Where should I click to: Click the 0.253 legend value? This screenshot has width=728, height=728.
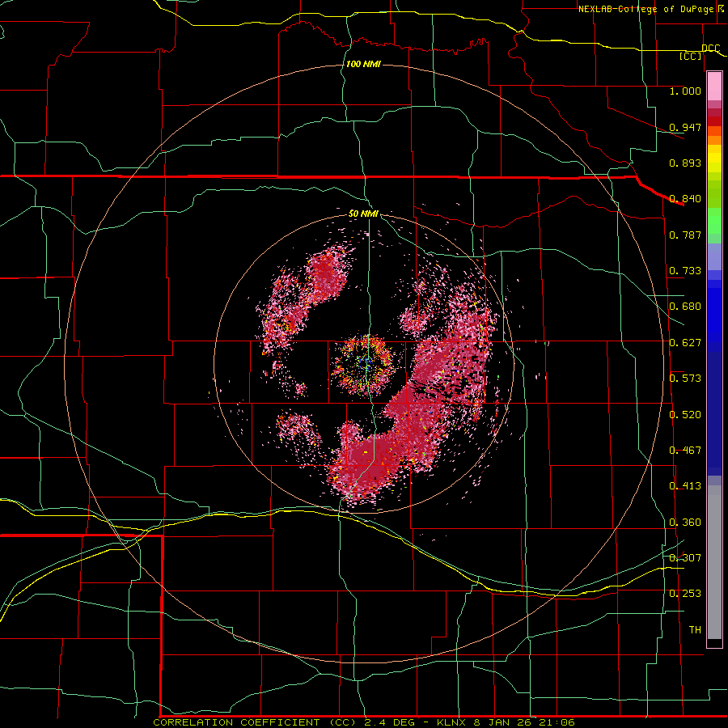(685, 594)
